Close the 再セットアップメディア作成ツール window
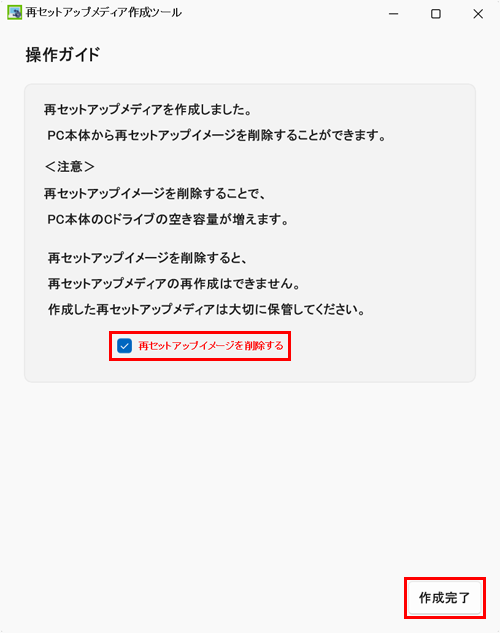Image resolution: width=500 pixels, height=633 pixels. coord(478,14)
